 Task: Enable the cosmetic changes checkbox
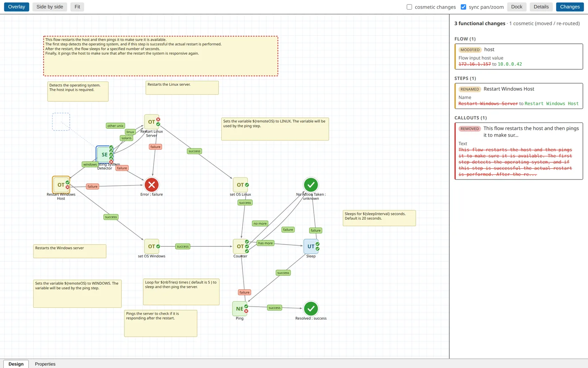pos(409,7)
